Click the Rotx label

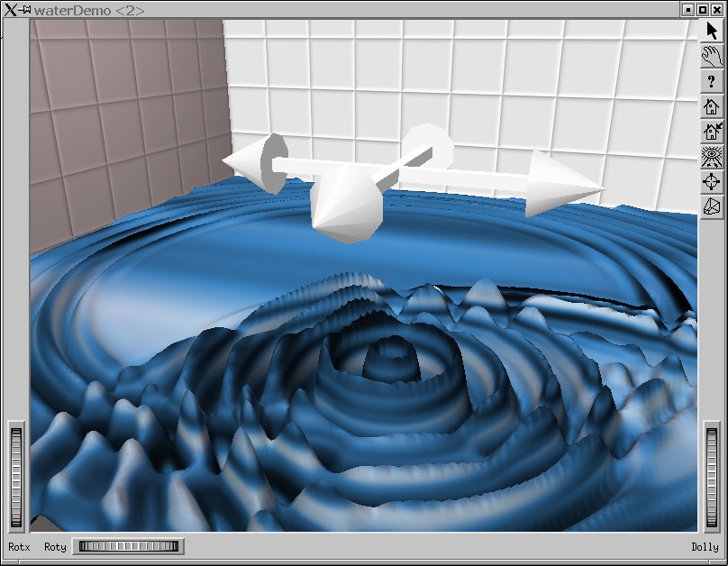coord(19,547)
